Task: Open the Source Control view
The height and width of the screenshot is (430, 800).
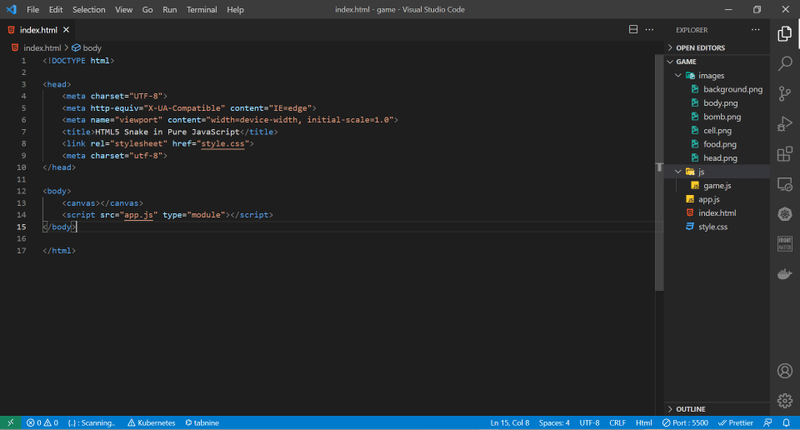Action: coord(785,94)
